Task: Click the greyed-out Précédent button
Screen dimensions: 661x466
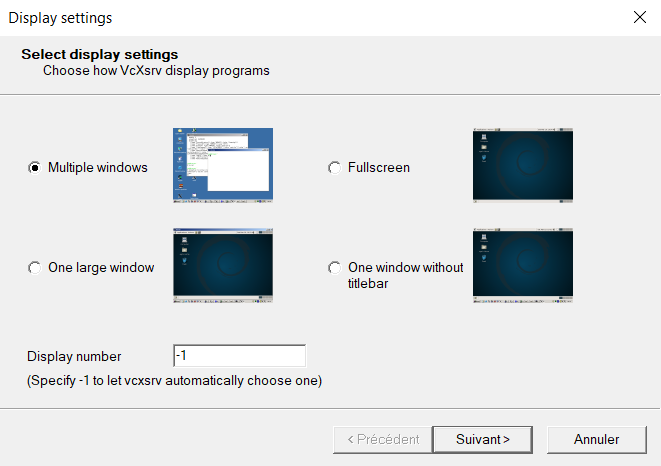Action: (382, 439)
